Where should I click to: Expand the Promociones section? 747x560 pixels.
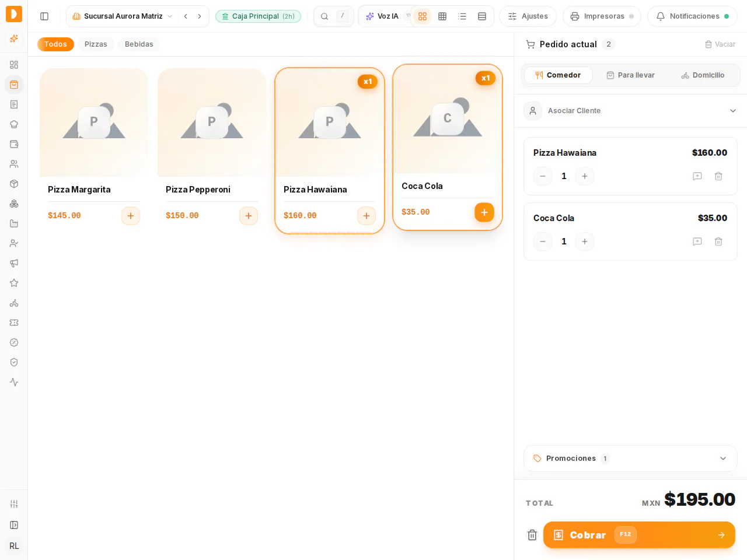(630, 459)
